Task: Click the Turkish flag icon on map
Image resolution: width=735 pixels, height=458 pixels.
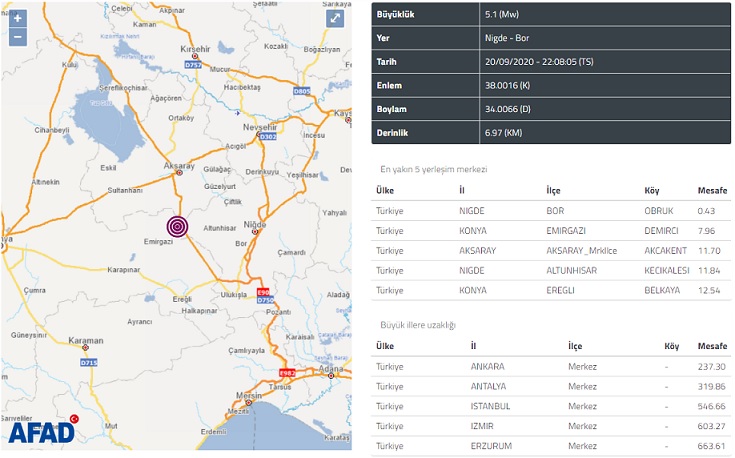Action: point(73,419)
